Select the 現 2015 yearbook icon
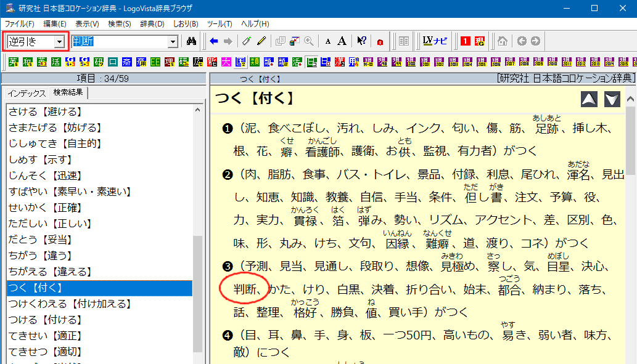Screen dimensions: 637x364 click(623, 62)
